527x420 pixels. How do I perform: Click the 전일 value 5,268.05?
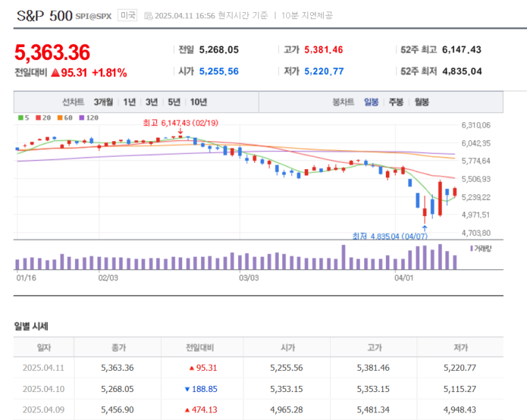tap(219, 50)
